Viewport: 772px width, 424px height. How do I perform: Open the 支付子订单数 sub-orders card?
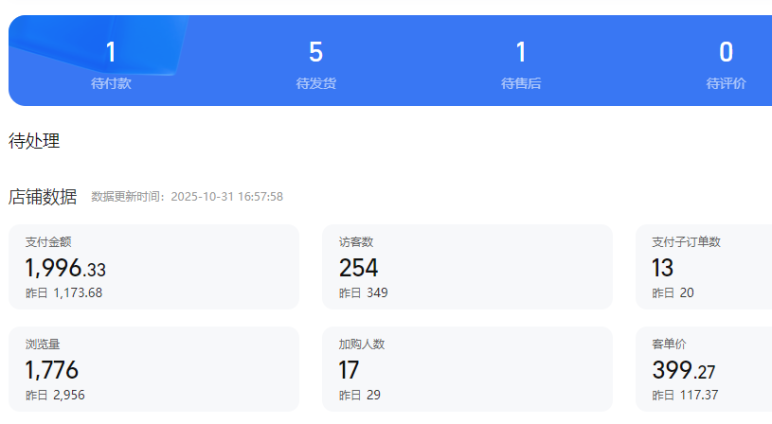point(704,266)
